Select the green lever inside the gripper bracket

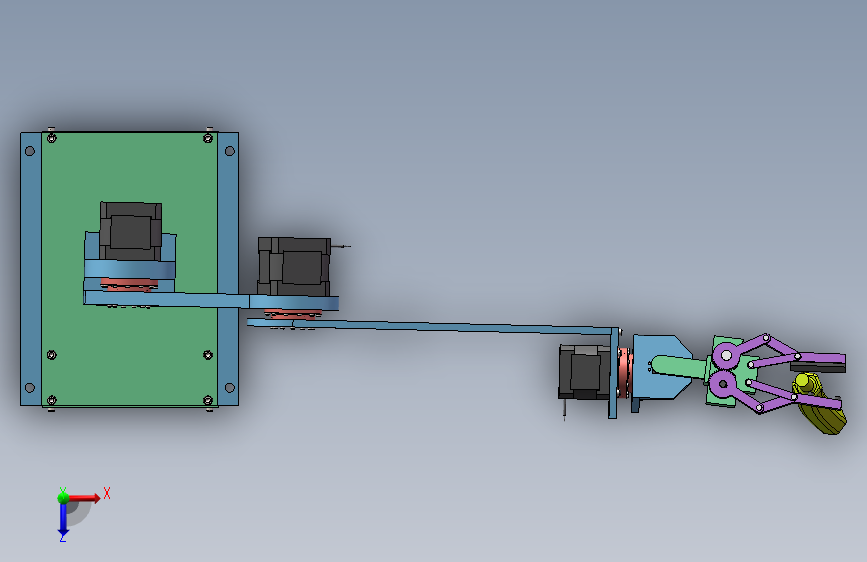678,367
